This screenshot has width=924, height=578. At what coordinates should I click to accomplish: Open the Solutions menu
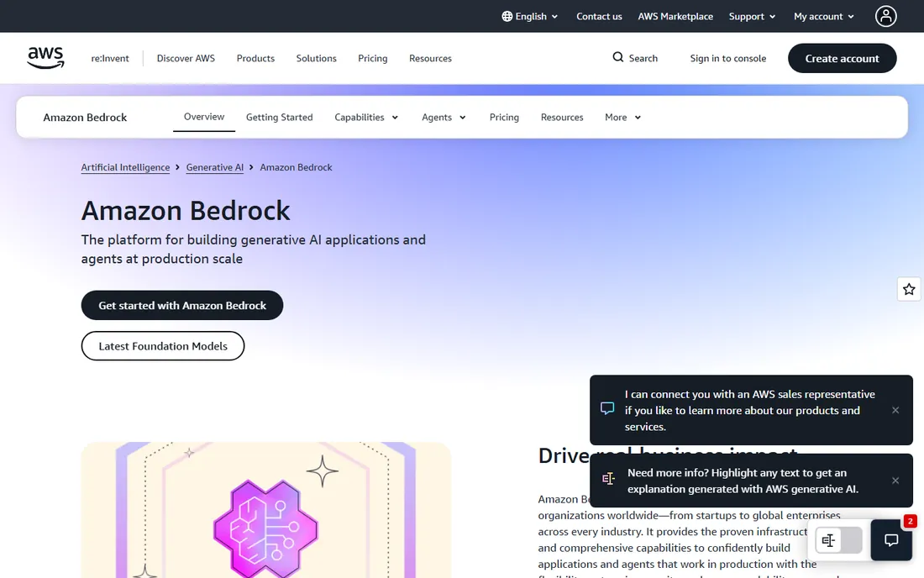click(316, 58)
